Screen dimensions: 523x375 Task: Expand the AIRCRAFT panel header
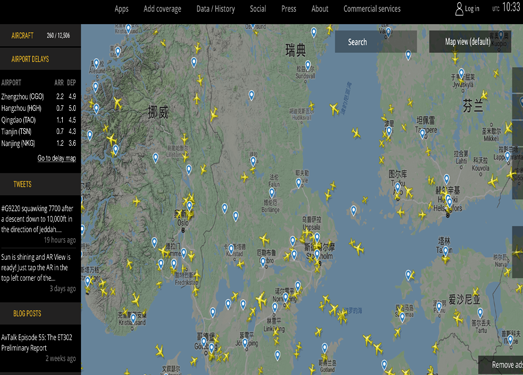point(40,35)
